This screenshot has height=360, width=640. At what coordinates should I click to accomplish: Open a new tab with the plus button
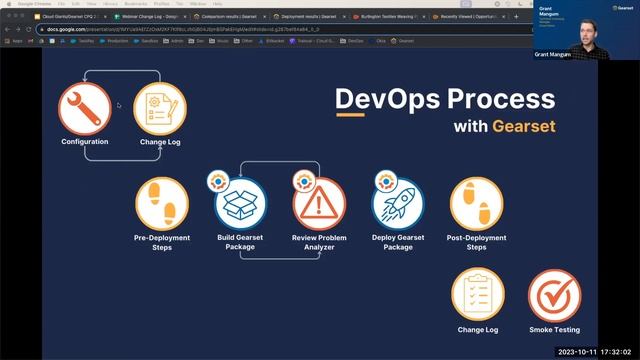click(516, 17)
